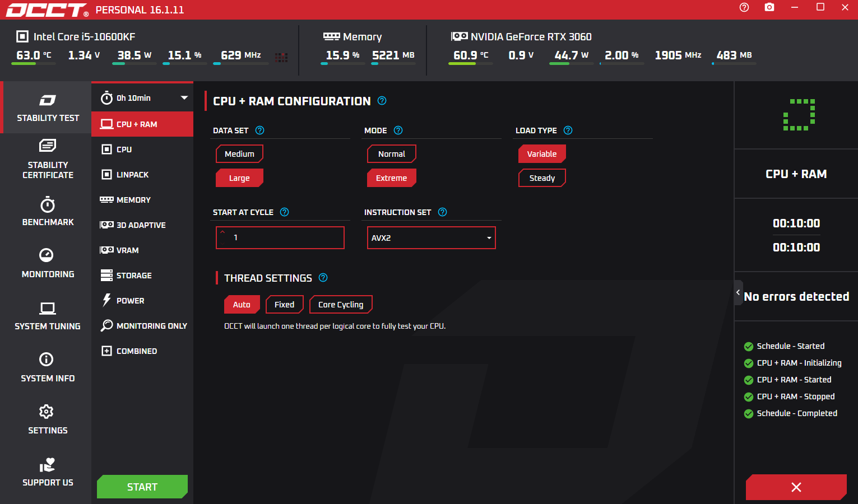858x504 pixels.
Task: Open the AVX2 instruction set dropdown
Action: pyautogui.click(x=432, y=238)
